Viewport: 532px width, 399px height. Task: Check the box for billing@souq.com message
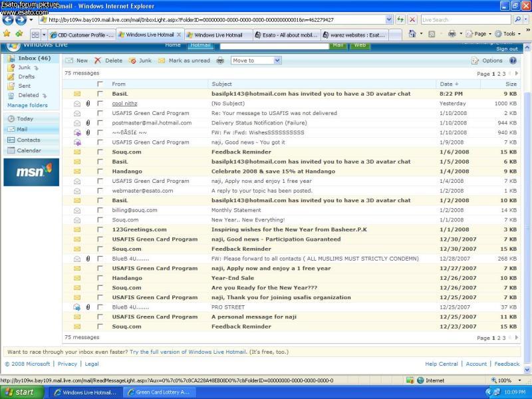tap(100, 210)
